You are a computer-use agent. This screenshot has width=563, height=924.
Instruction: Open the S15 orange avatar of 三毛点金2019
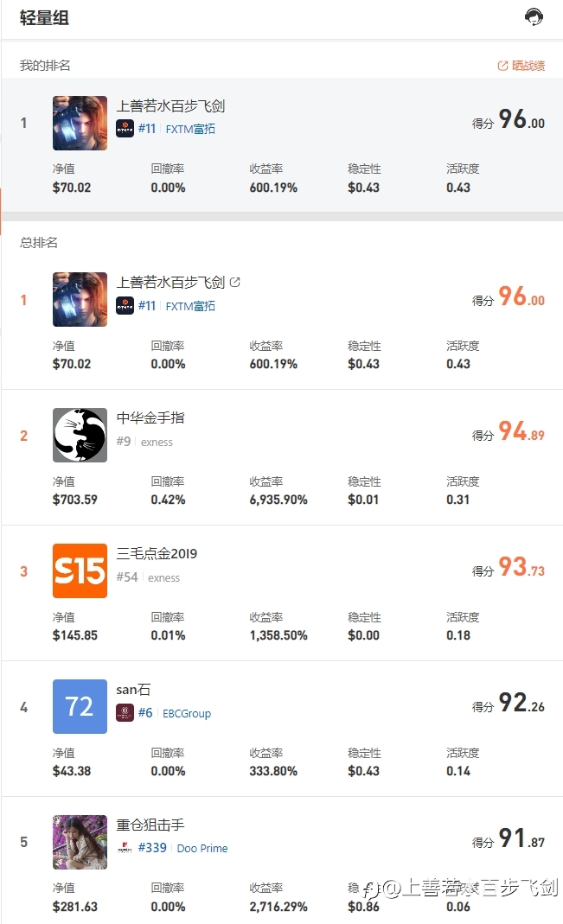(80, 570)
